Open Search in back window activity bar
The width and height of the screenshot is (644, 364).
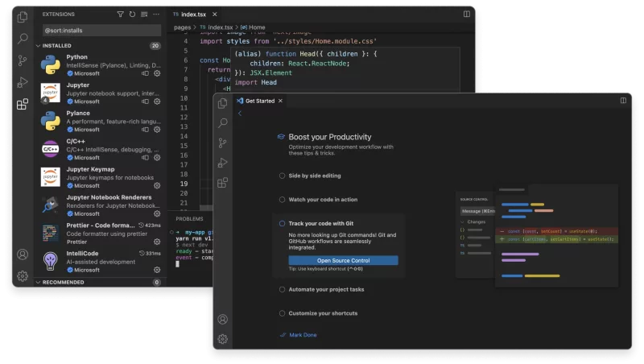(x=23, y=39)
